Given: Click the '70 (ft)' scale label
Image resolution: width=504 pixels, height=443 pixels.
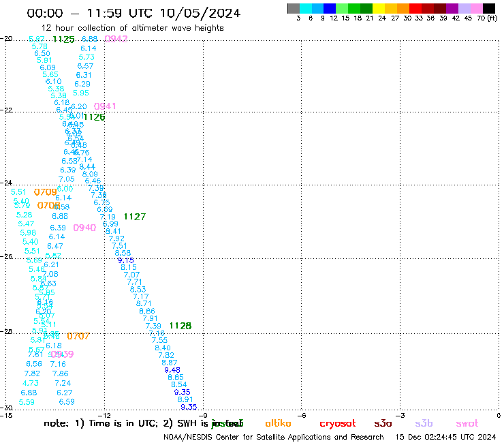Looking at the screenshot, I should pyautogui.click(x=487, y=18).
